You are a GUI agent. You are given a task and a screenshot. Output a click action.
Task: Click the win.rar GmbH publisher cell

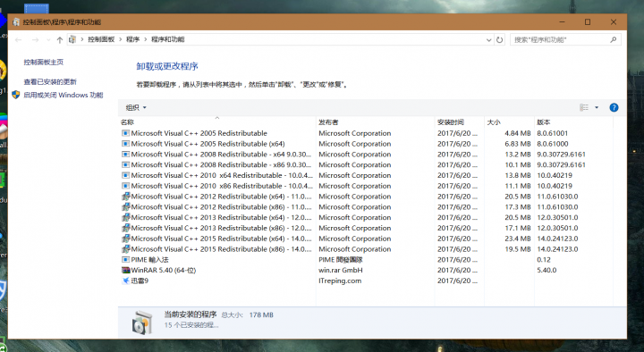341,271
